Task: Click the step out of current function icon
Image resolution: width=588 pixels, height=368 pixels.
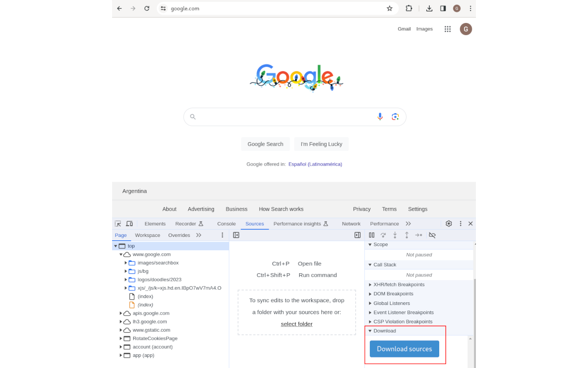Action: [x=407, y=235]
